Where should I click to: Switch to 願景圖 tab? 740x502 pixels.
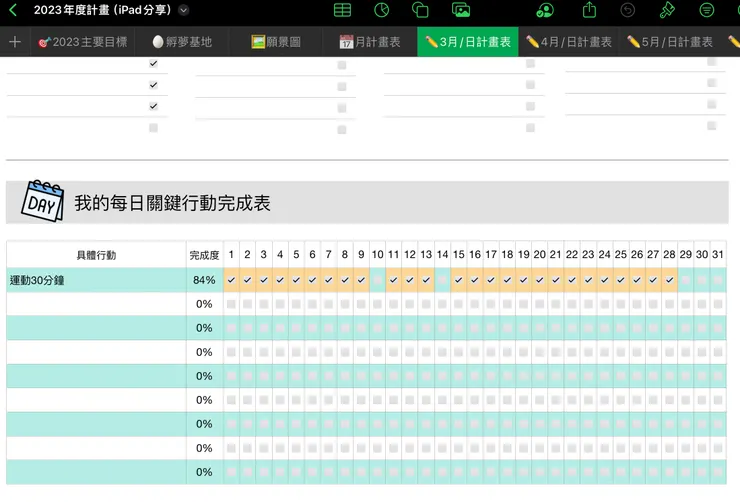pyautogui.click(x=276, y=42)
